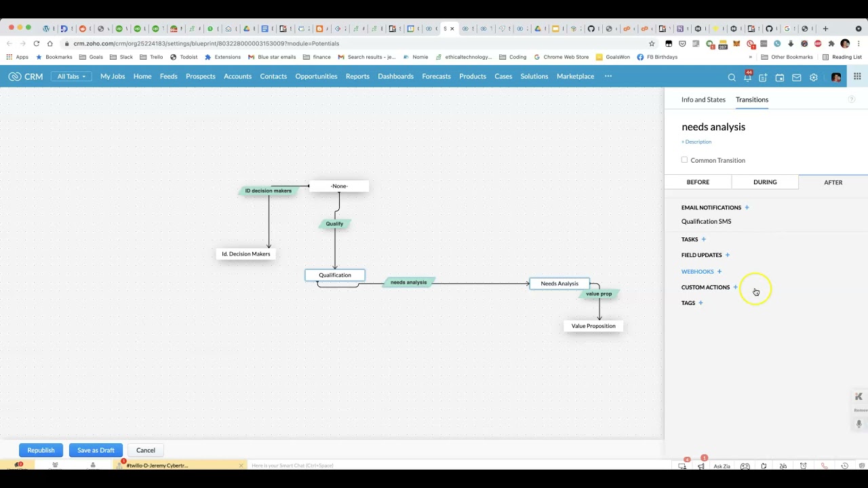868x488 pixels.
Task: Open the Zoho apps grid icon
Action: click(x=857, y=77)
